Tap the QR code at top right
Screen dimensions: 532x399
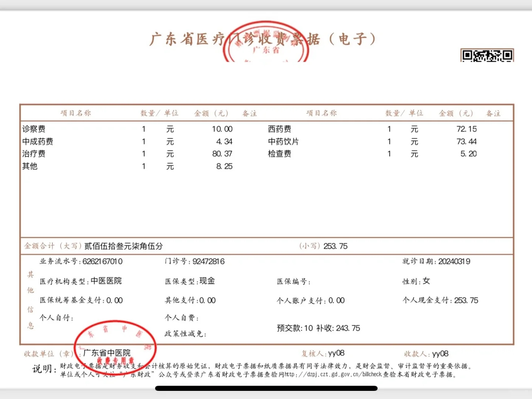(x=487, y=55)
